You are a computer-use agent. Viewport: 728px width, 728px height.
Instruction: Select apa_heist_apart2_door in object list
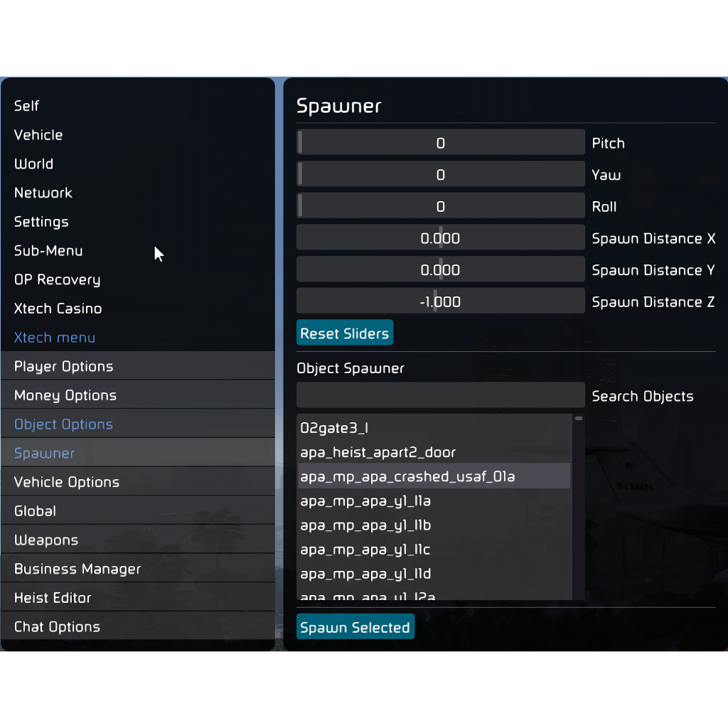[378, 452]
